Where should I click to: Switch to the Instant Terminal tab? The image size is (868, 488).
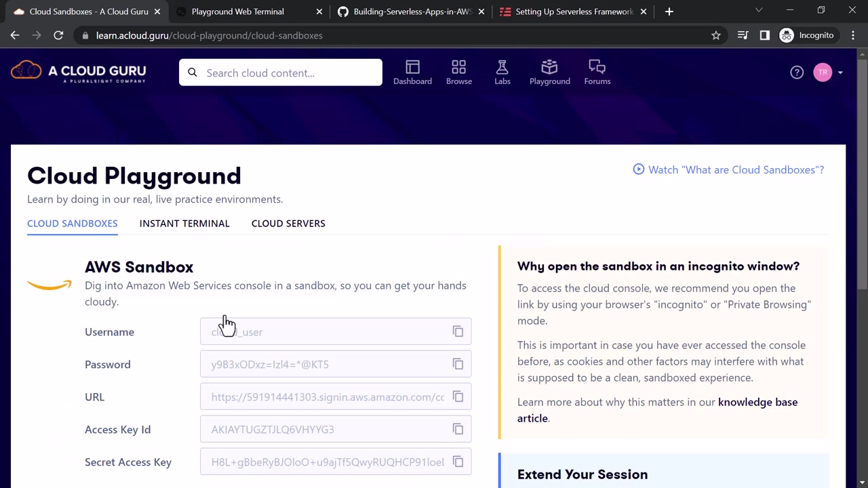pos(184,223)
